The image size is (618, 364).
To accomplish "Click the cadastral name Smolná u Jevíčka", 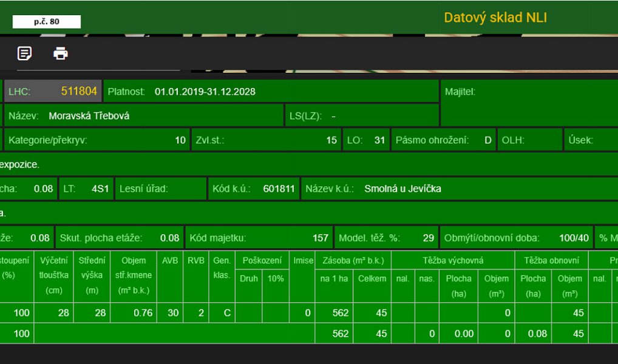I will 402,189.
